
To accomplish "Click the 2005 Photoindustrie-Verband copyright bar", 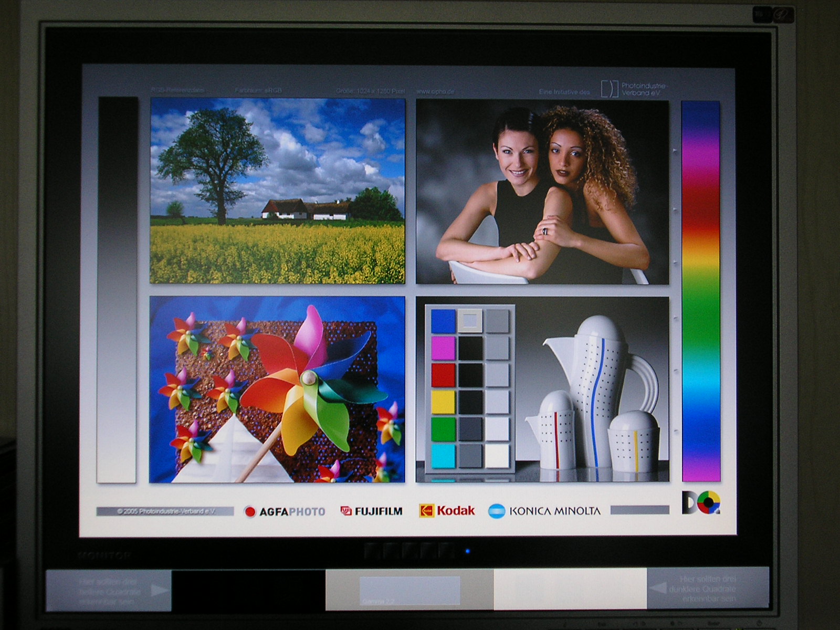I will tap(165, 511).
